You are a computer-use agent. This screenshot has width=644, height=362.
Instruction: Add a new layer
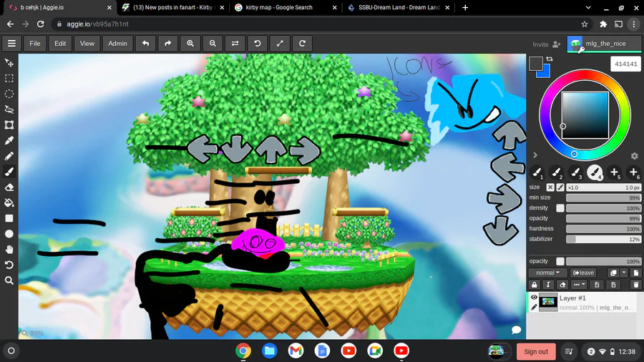(636, 273)
